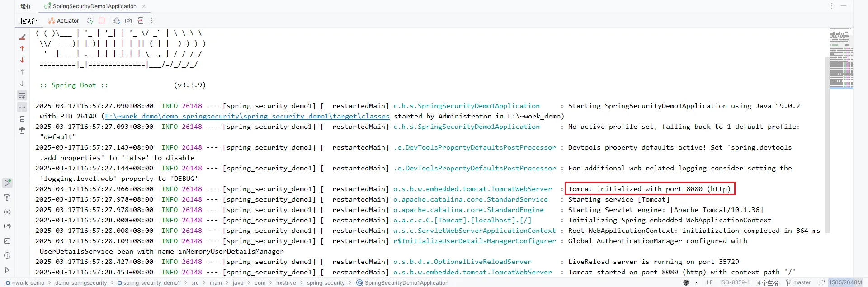Open the Terminal tool window

click(x=7, y=241)
